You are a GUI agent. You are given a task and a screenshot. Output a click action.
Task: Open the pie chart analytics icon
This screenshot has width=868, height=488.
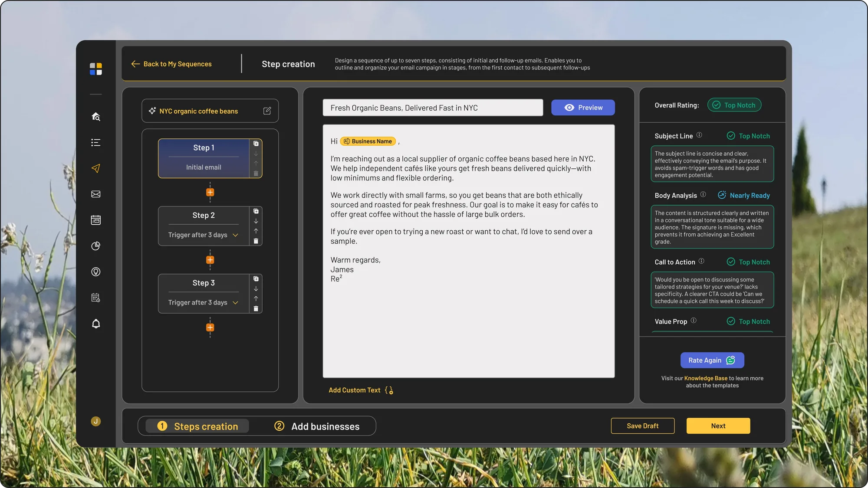96,246
